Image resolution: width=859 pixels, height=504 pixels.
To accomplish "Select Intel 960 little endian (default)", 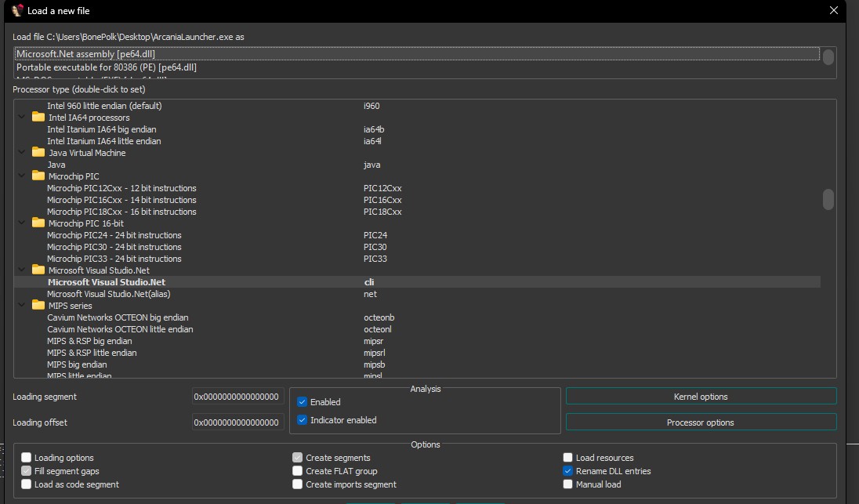I will (x=417, y=106).
